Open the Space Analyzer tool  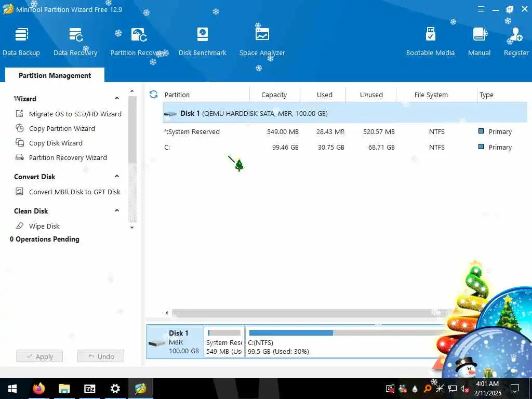(262, 42)
